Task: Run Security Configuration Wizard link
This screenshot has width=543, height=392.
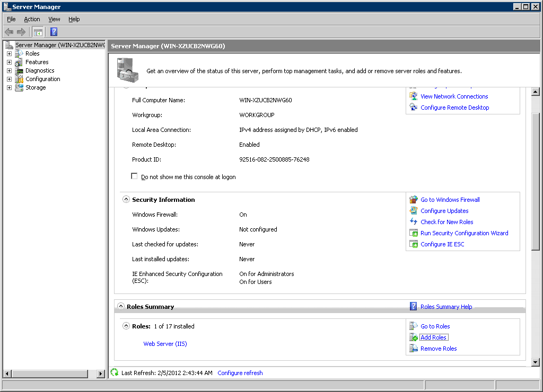Action: click(x=464, y=233)
